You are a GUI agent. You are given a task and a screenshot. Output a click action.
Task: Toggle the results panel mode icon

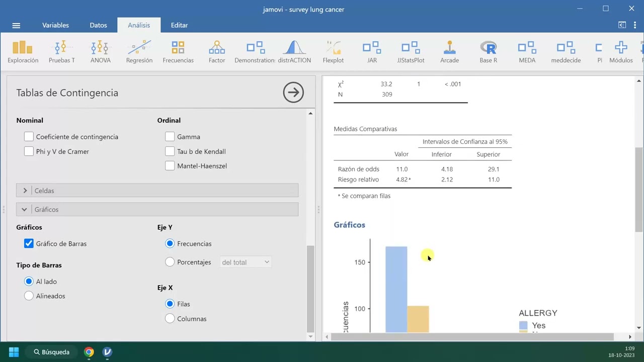[x=622, y=25]
